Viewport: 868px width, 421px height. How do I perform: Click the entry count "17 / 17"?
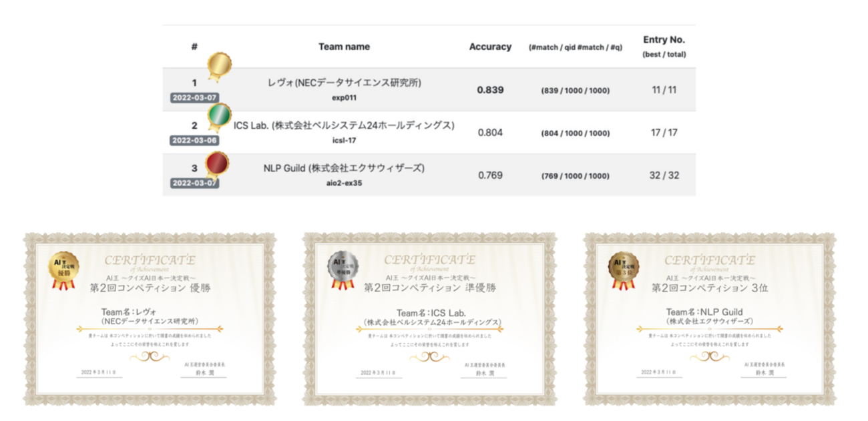664,132
